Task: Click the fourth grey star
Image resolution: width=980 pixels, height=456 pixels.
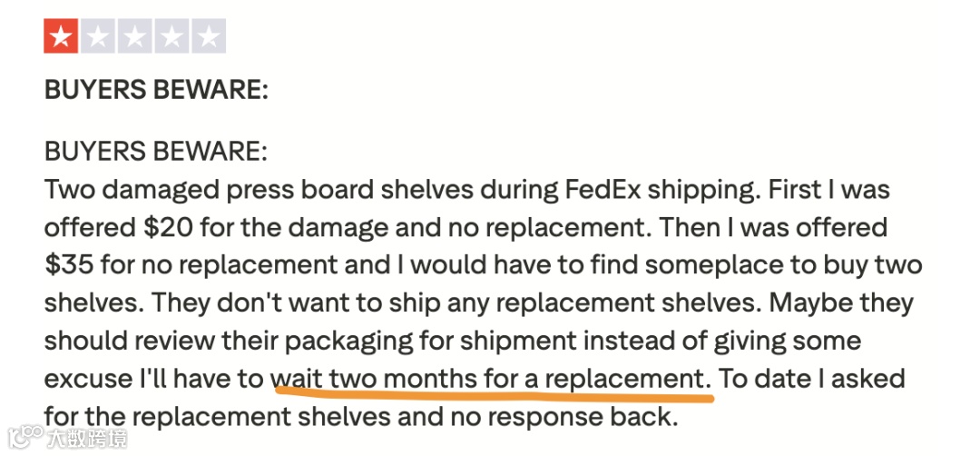Action: coord(171,36)
